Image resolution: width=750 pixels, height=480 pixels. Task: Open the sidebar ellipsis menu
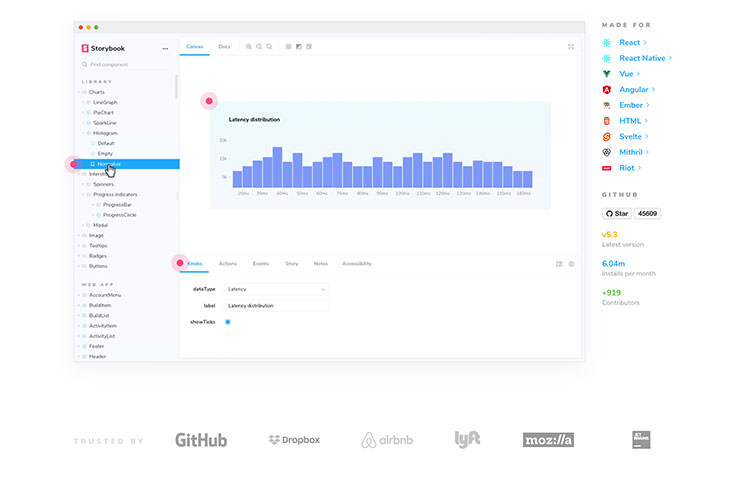pyautogui.click(x=165, y=48)
